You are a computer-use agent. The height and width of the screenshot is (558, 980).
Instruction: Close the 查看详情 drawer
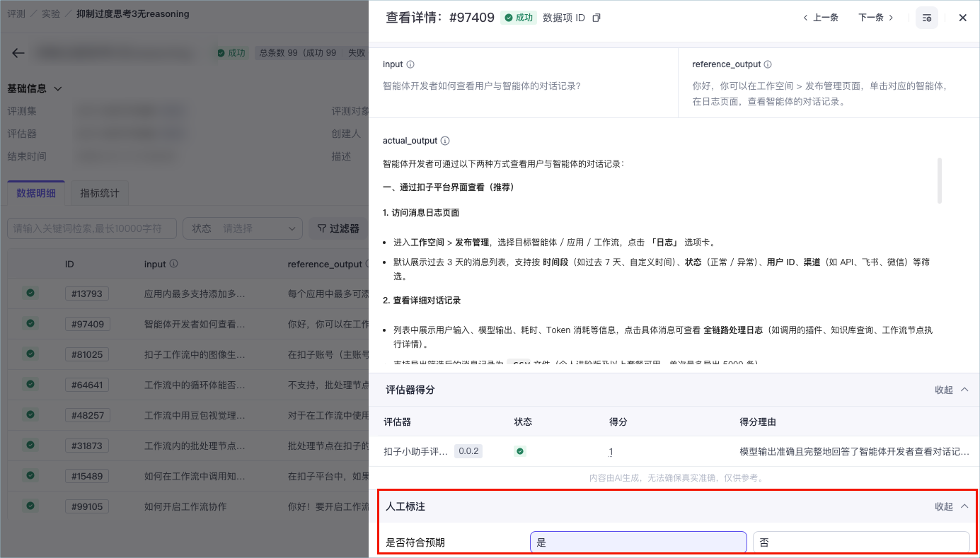tap(962, 18)
